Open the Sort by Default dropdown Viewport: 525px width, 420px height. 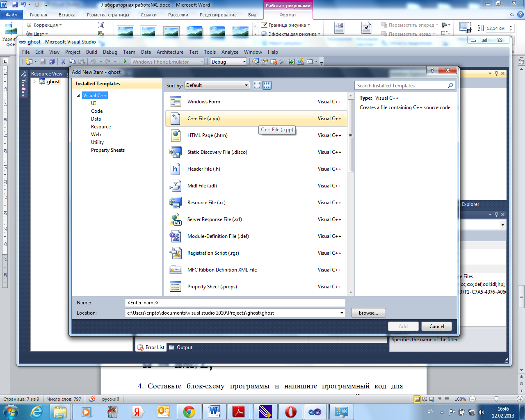pos(217,85)
